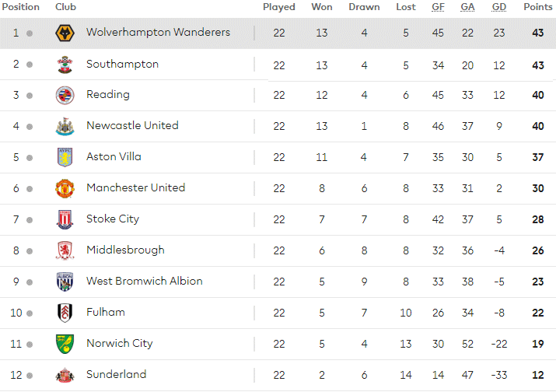Click the Southampton club badge
Screen dimensions: 556x392
65,65
